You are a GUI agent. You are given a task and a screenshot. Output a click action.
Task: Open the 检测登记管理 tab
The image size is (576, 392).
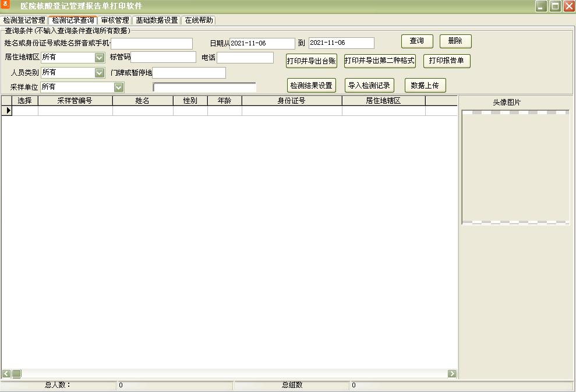click(24, 20)
